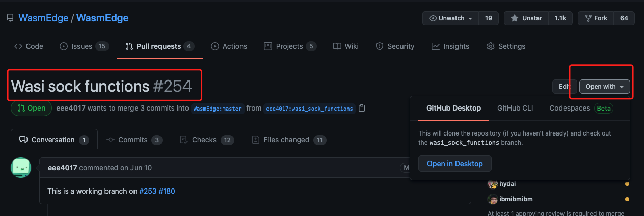Click the Fork icon
Screen dimensions: 644x216
(588, 18)
